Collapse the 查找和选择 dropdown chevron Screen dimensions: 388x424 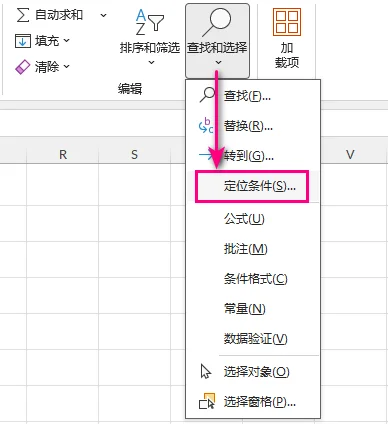(x=218, y=62)
